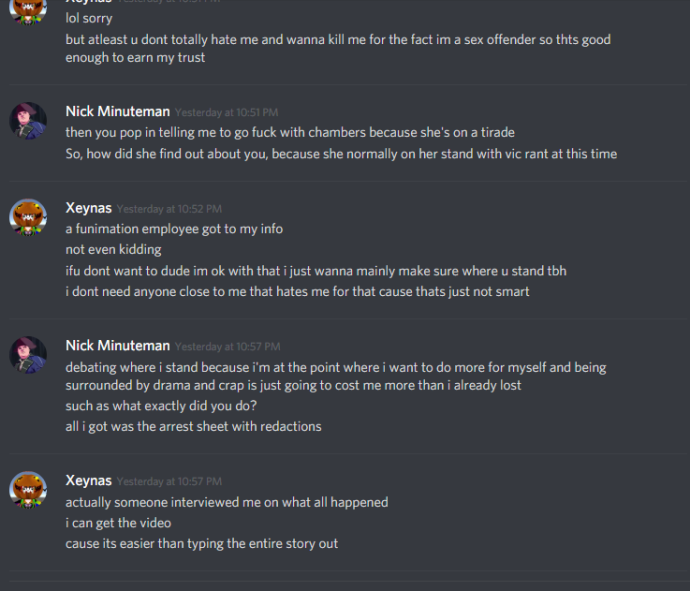This screenshot has height=591, width=690.
Task: Click Nick Minuteman's avatar on the 10:51 PM message
Action: point(28,121)
